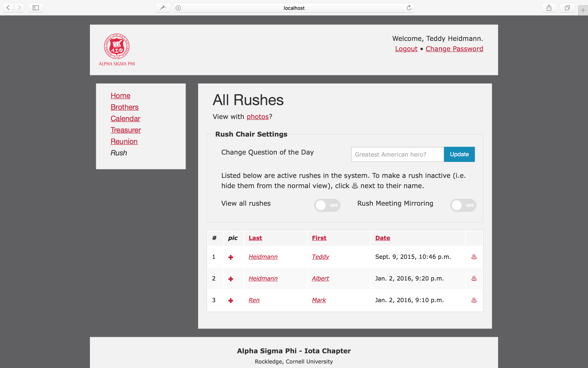
Task: Open first name Teddy link
Action: point(321,257)
